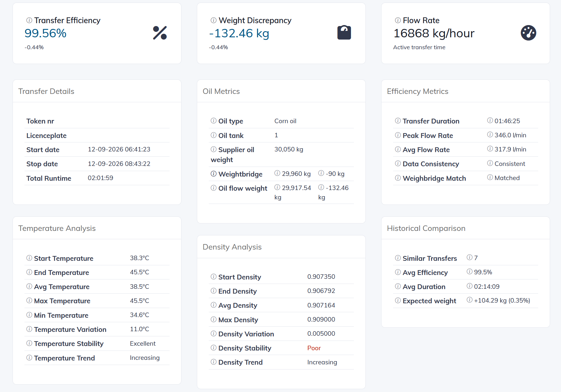
Task: Click info icon beside Transfer Efficiency title
Action: (x=29, y=20)
